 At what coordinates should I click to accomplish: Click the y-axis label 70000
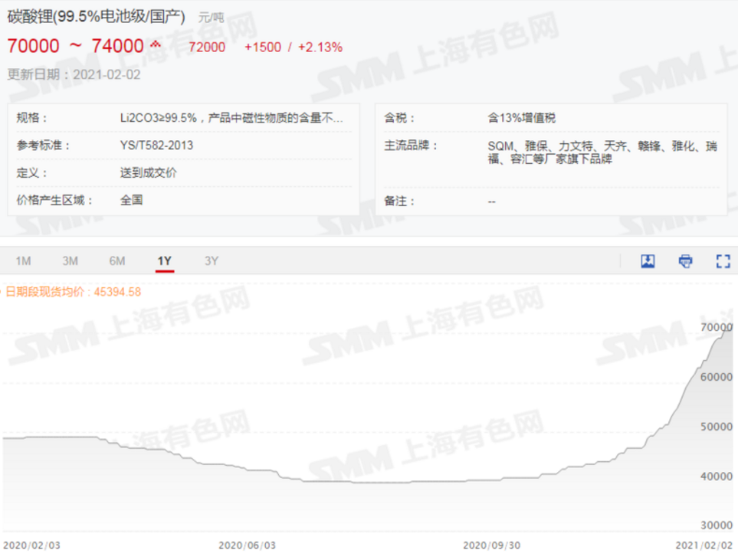(717, 327)
